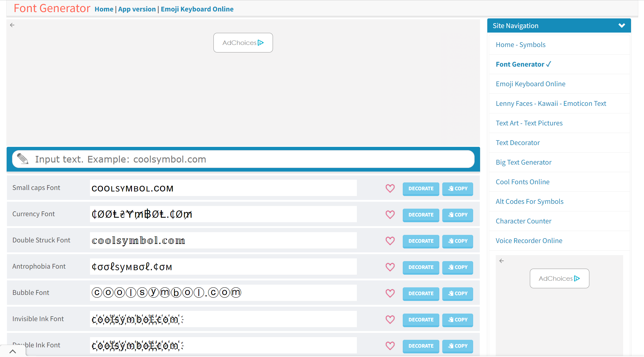Click the Invisible Ink Font output text
The height and width of the screenshot is (357, 644).
(x=223, y=319)
